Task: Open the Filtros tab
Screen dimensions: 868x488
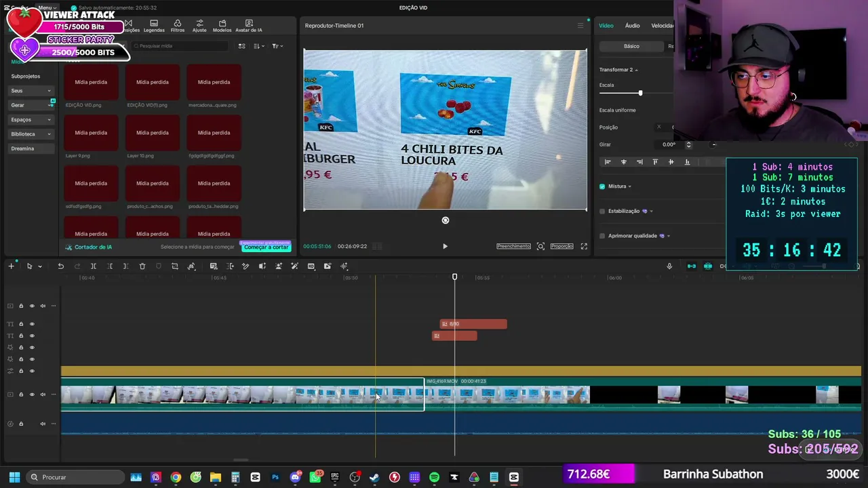Action: [x=178, y=26]
